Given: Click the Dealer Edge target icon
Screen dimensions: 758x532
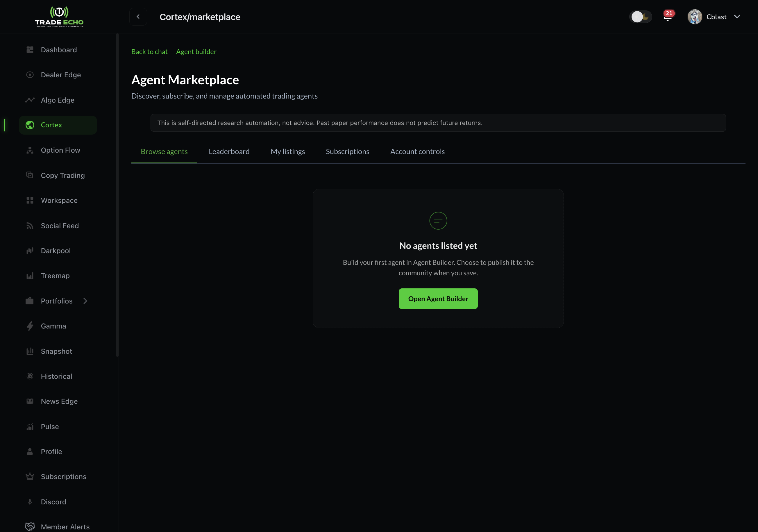Looking at the screenshot, I should (30, 75).
